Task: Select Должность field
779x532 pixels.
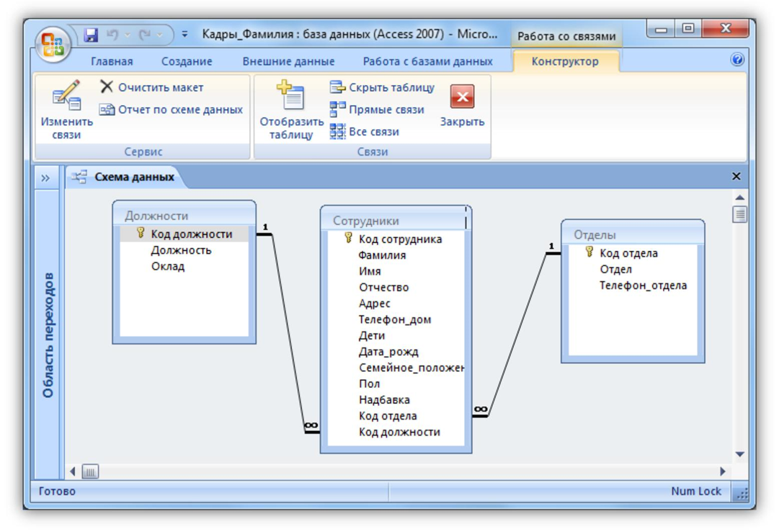Action: 184,250
